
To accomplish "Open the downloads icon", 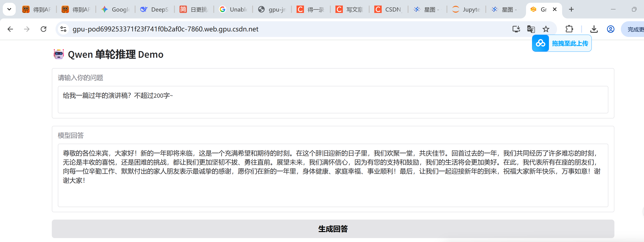I will 594,29.
